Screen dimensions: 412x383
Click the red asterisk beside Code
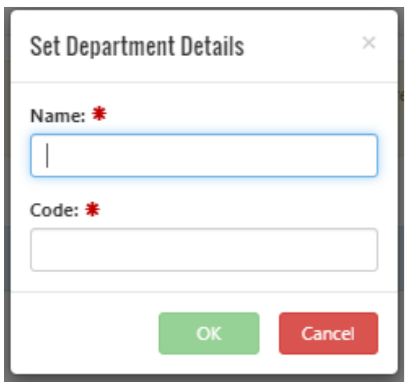92,209
